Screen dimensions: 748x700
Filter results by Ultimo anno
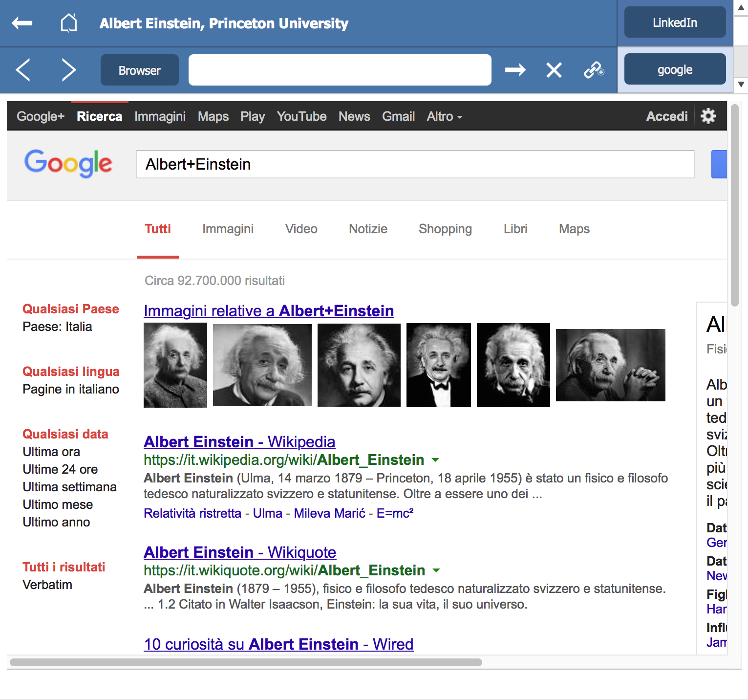point(56,522)
